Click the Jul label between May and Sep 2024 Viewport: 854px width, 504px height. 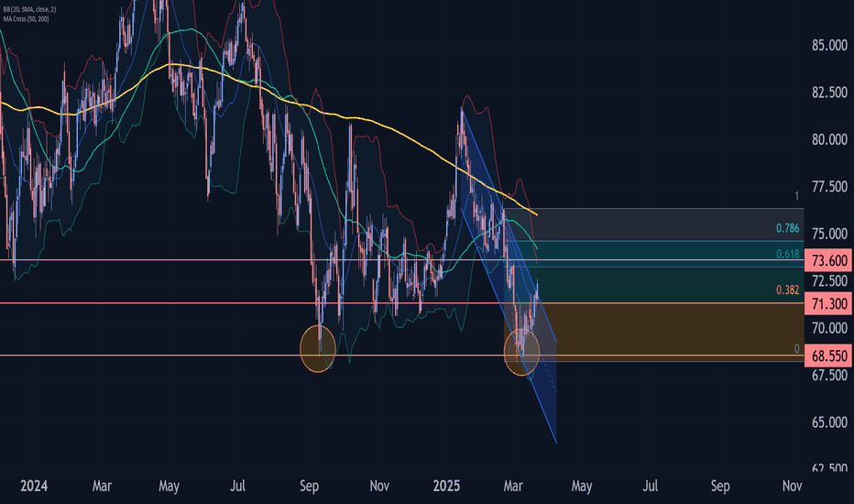pos(237,486)
